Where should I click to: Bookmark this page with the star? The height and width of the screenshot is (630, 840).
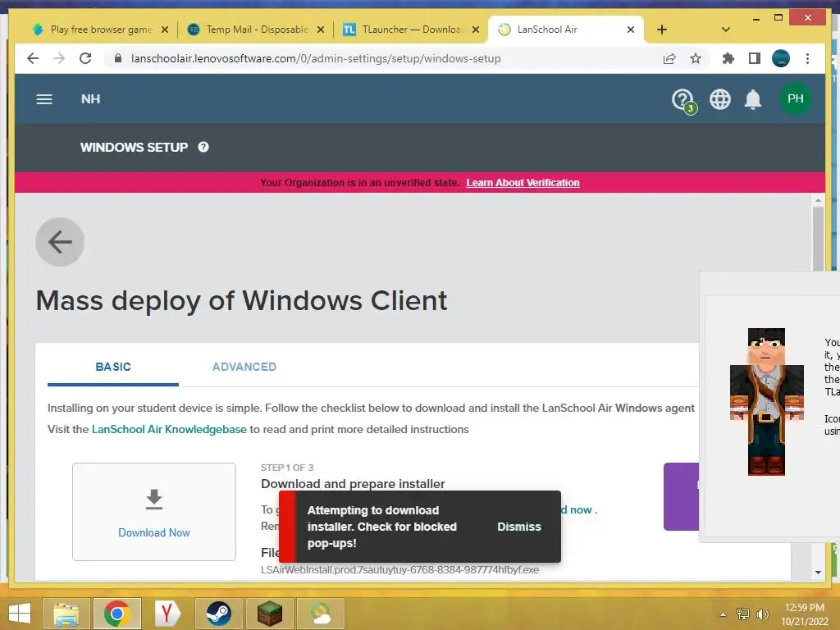[x=696, y=58]
